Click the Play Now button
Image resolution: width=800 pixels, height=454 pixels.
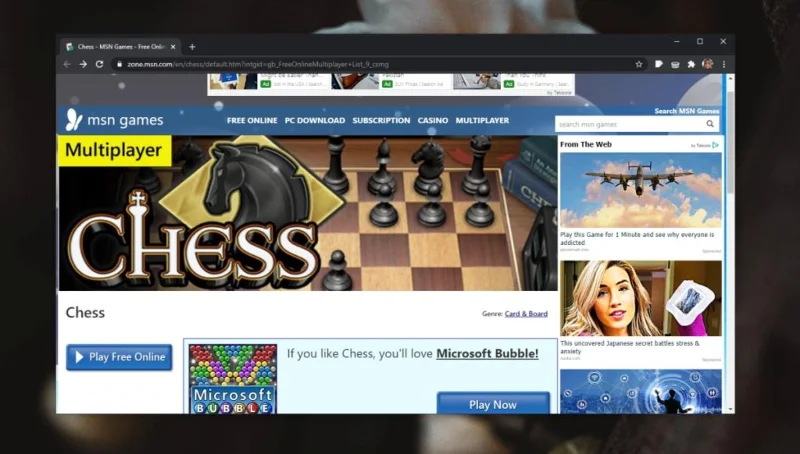(x=493, y=404)
